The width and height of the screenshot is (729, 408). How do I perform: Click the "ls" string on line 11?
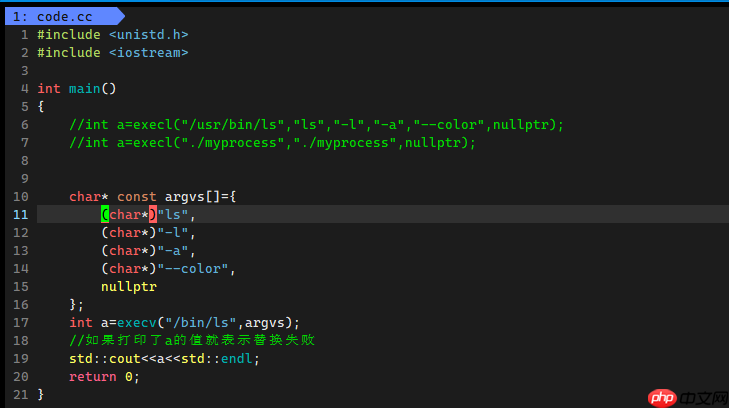(x=173, y=215)
